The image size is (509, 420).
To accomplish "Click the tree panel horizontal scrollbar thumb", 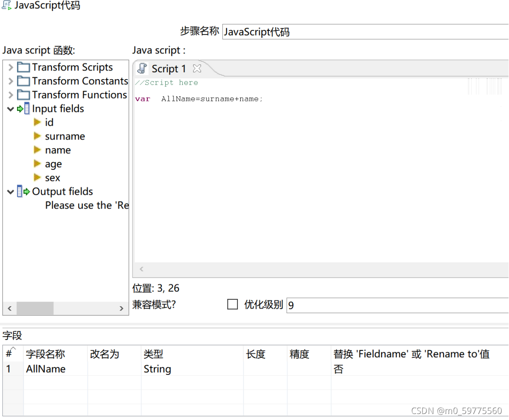I will point(35,308).
